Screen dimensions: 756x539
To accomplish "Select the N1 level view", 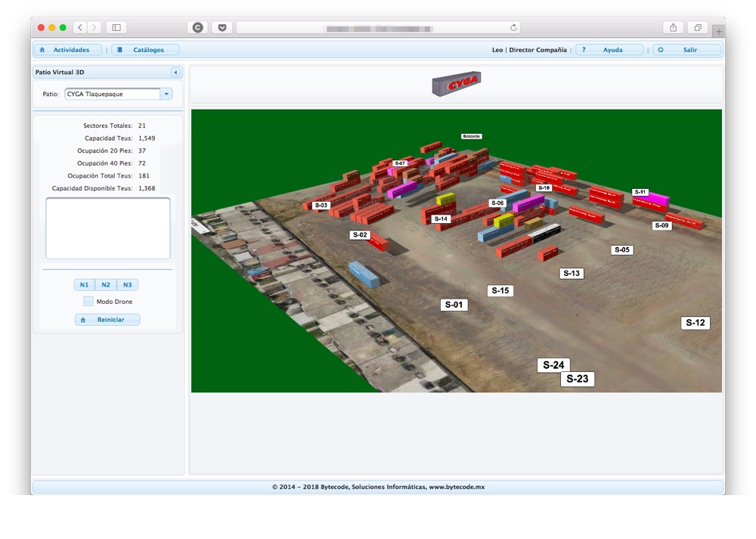I will (x=84, y=285).
